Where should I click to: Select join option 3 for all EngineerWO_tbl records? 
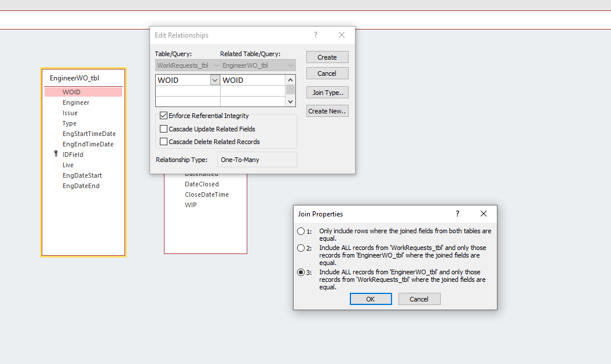[x=301, y=273]
